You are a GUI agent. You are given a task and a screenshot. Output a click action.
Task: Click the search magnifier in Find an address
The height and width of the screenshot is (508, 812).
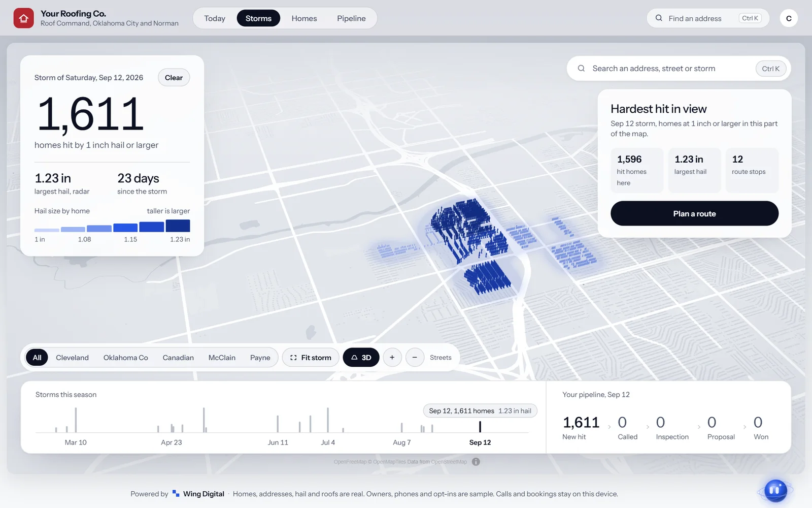[x=659, y=18]
